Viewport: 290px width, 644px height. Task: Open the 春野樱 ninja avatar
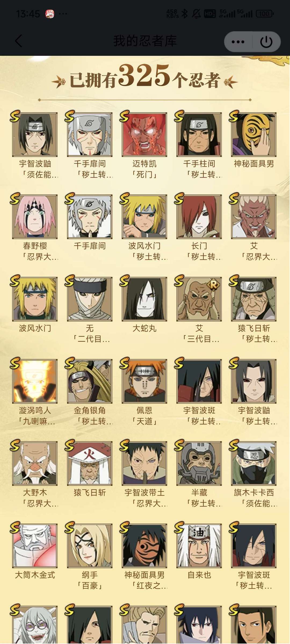[x=35, y=217]
